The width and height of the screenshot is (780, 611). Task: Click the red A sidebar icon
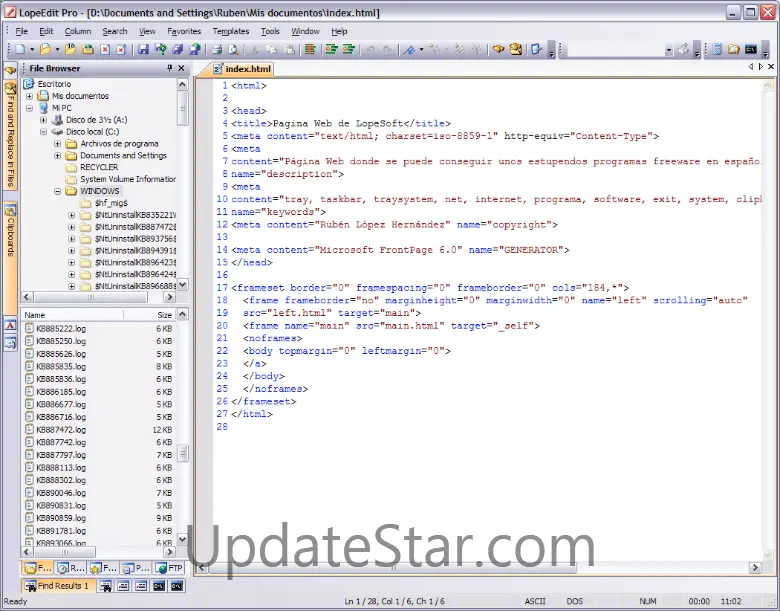click(x=10, y=325)
